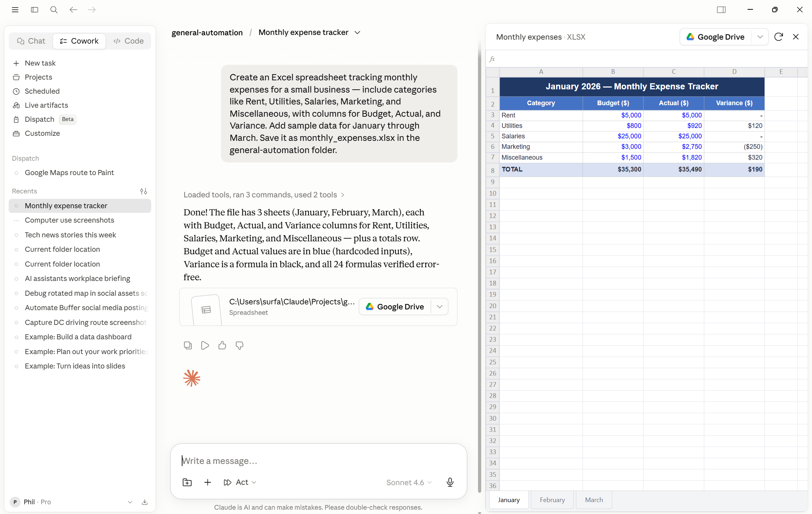812x514 pixels.
Task: Select the Marketing variance cell ($250)
Action: coord(734,147)
